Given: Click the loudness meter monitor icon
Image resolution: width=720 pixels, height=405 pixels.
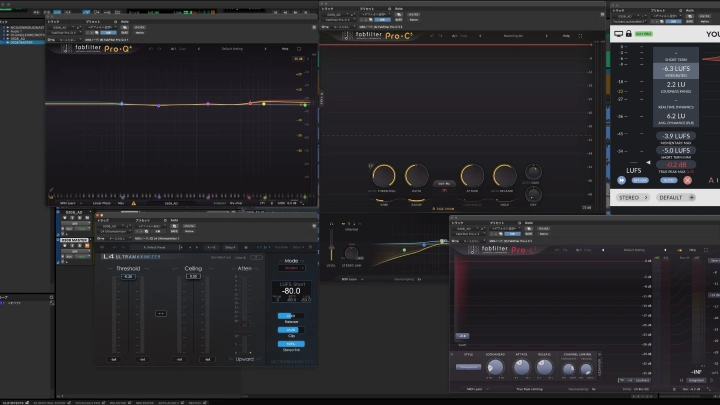Looking at the screenshot, I should (x=619, y=34).
